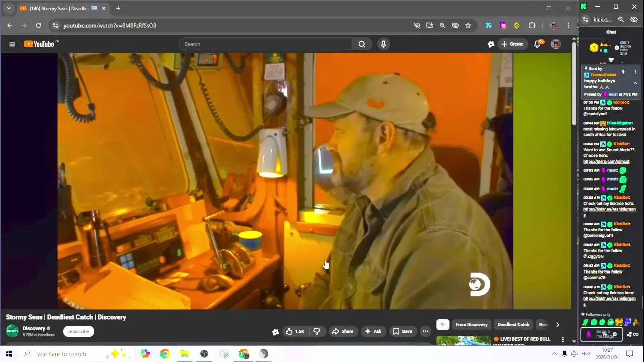Open zoom magnifier icon in address bar
Screen dimensions: 644x362
[442, 25]
